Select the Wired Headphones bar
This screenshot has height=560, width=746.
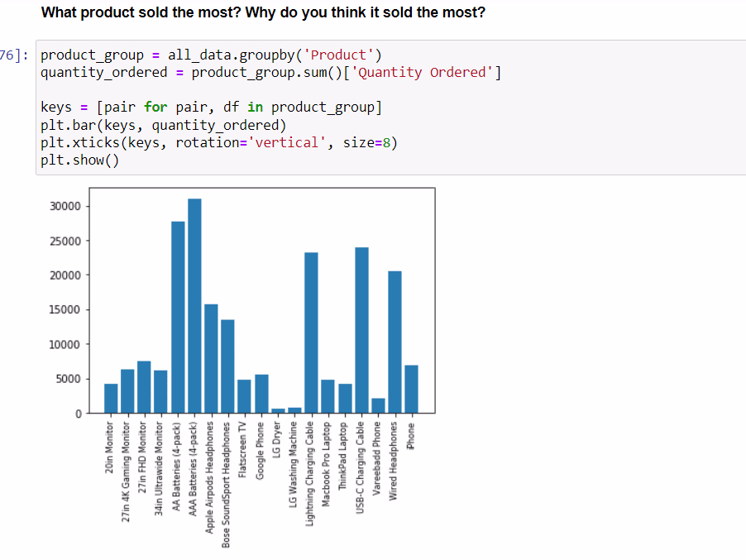click(395, 342)
